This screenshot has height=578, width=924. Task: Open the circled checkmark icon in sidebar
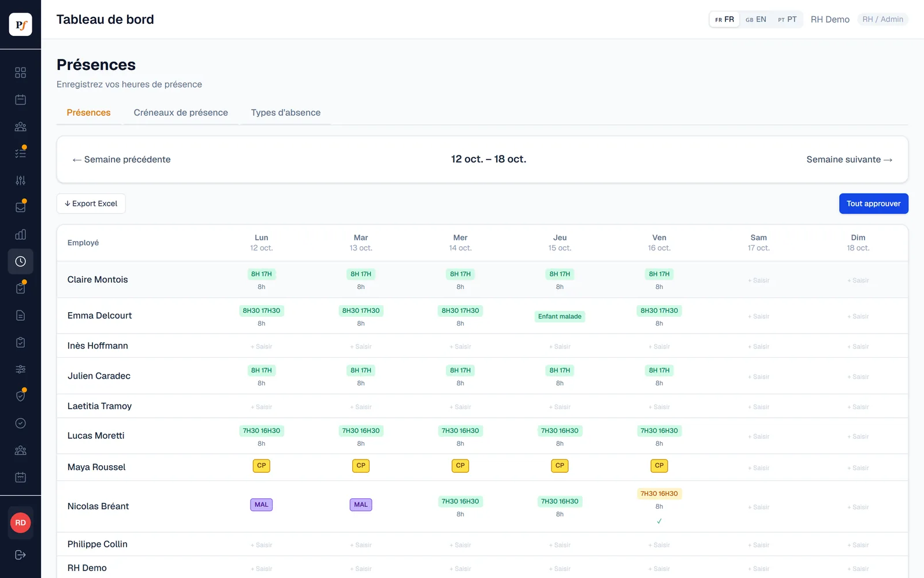(20, 423)
